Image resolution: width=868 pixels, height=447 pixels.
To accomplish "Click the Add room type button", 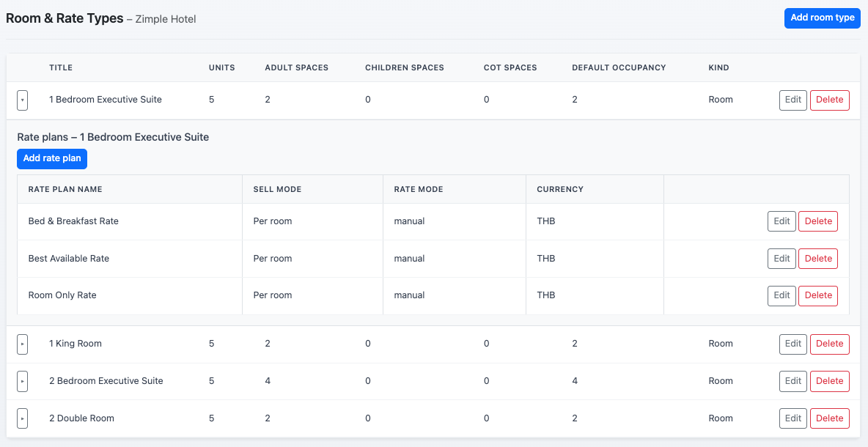I will click(822, 18).
